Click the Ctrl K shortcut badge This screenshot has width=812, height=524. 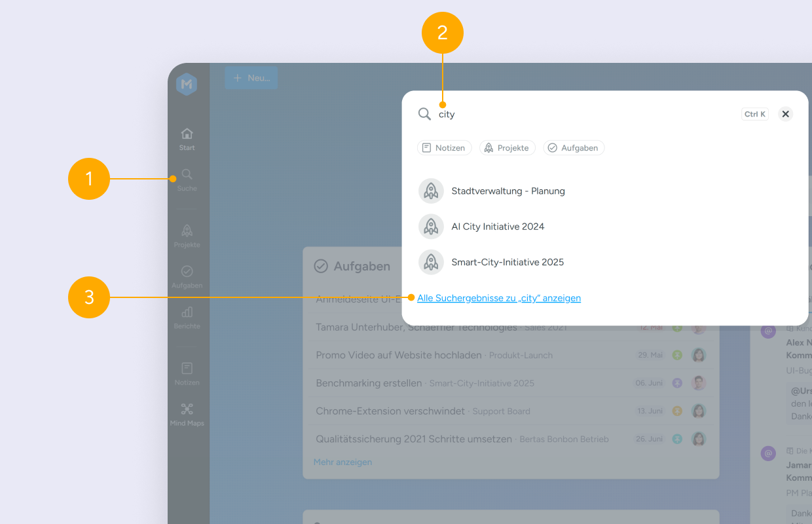click(755, 114)
